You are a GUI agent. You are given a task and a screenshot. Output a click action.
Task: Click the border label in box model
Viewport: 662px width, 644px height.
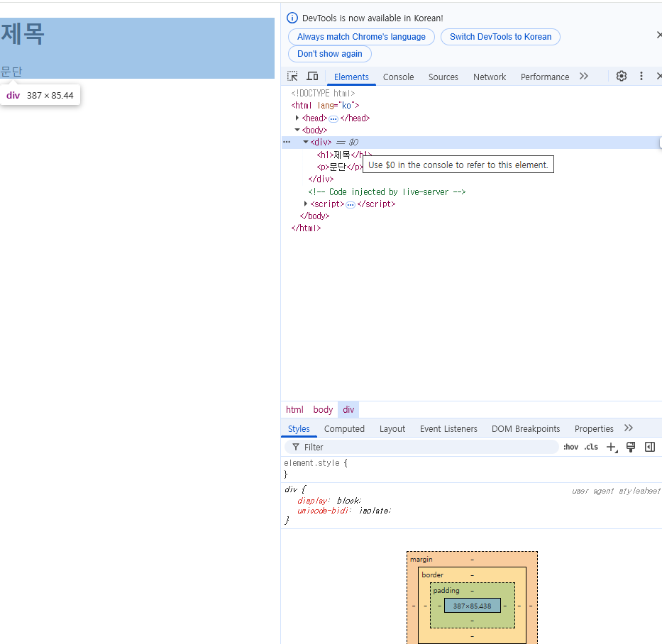point(432,574)
